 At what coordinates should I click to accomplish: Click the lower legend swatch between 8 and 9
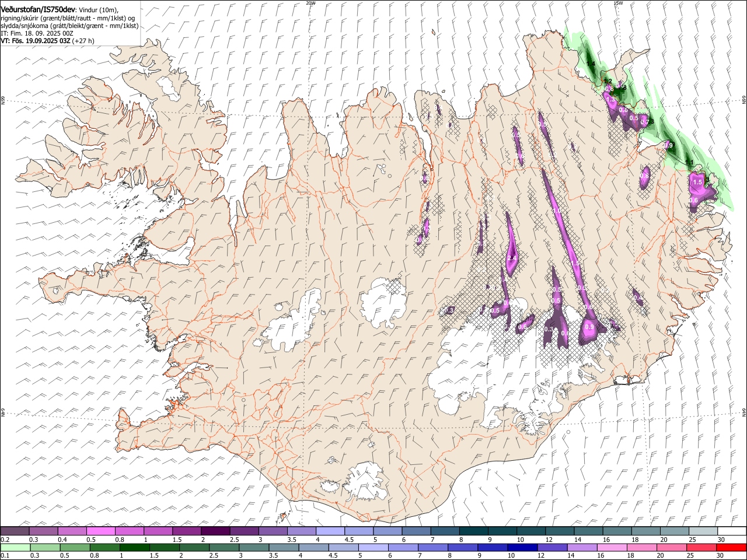[462, 547]
